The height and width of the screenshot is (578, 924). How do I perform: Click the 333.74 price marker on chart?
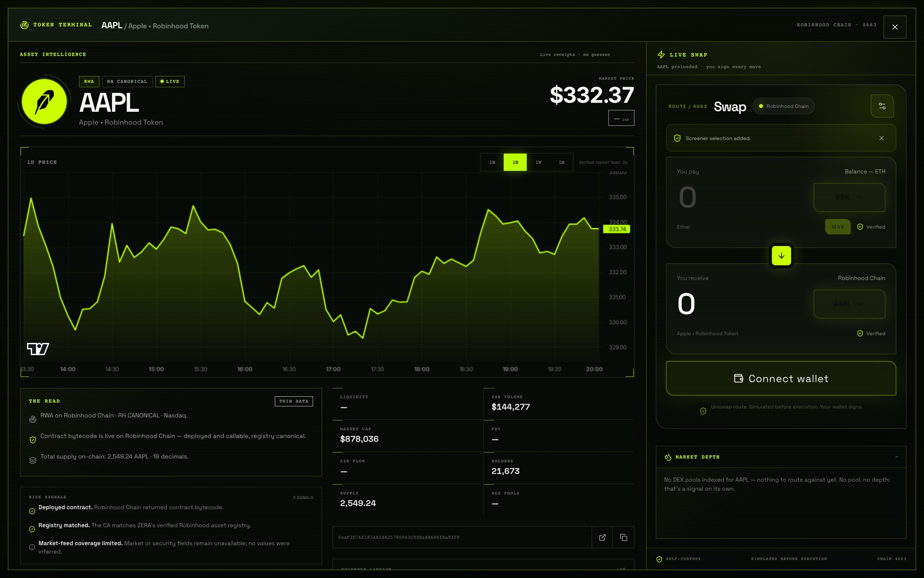click(x=616, y=229)
